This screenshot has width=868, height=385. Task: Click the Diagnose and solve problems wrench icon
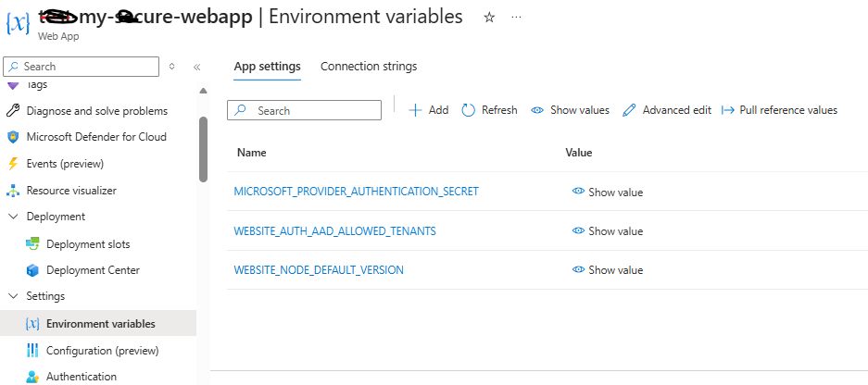(13, 111)
